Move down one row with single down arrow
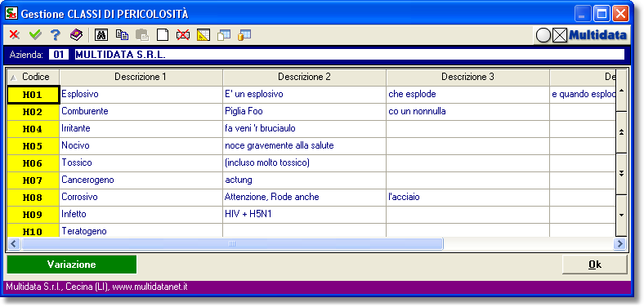The image size is (644, 307). coord(621,215)
